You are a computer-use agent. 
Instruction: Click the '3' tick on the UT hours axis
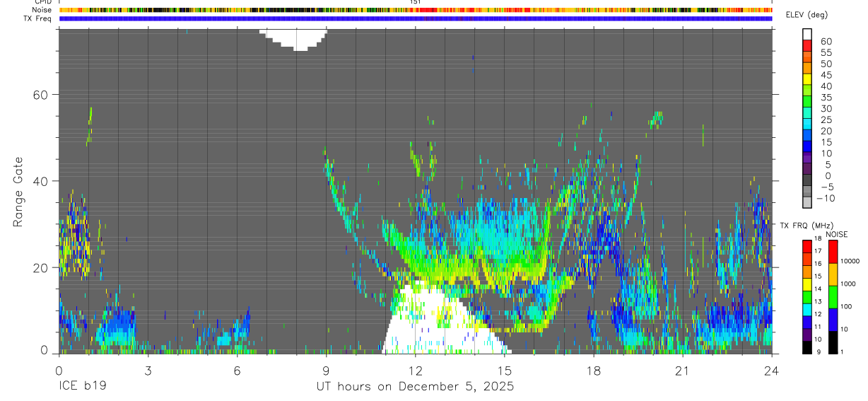tap(148, 370)
